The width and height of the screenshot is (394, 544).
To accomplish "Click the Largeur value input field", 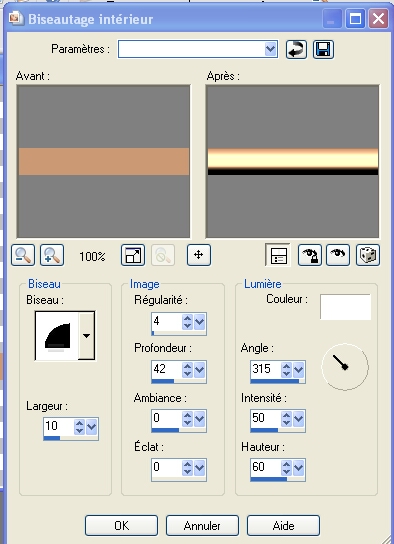I will [59, 426].
